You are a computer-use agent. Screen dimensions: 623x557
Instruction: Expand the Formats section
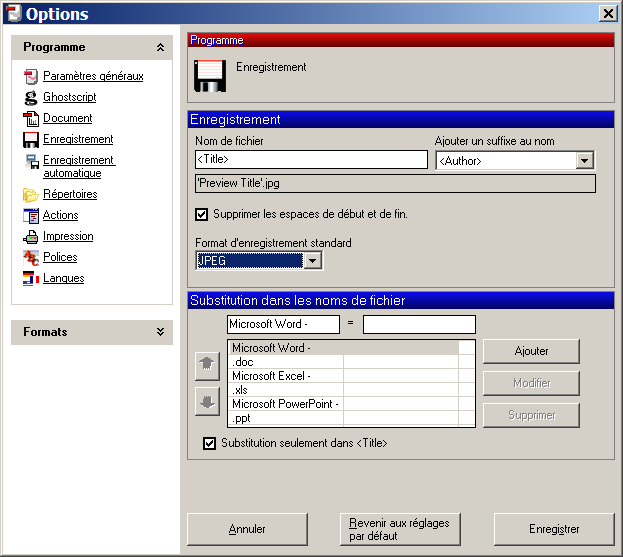coord(161,332)
